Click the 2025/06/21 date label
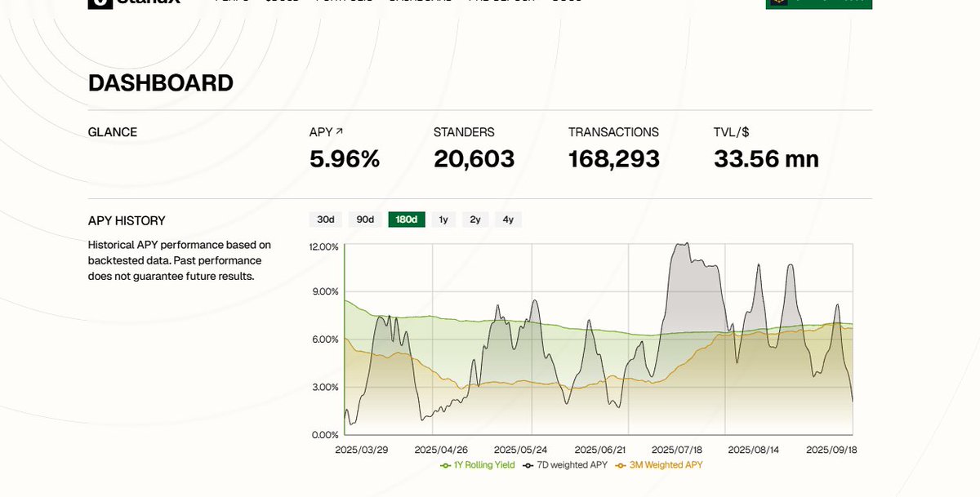The height and width of the screenshot is (497, 980). tap(599, 450)
